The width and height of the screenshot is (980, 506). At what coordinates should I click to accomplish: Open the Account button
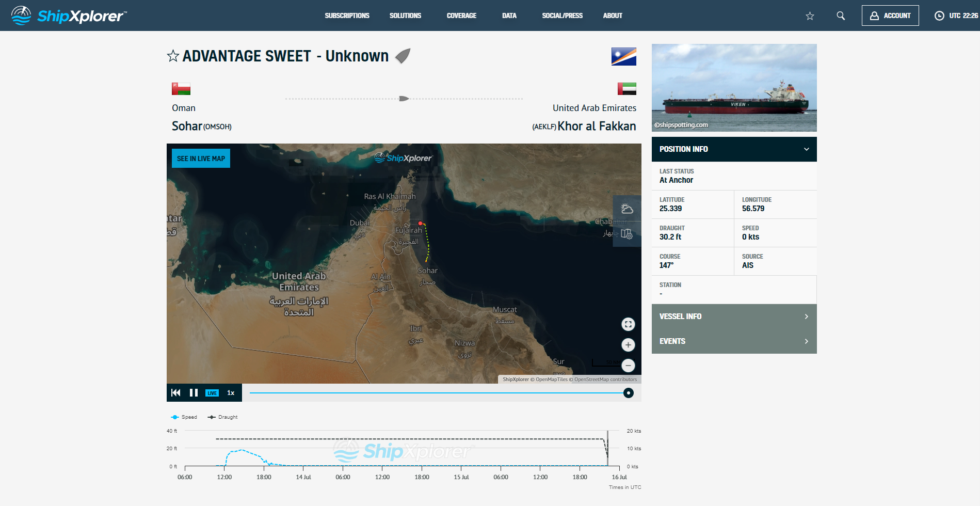[890, 15]
